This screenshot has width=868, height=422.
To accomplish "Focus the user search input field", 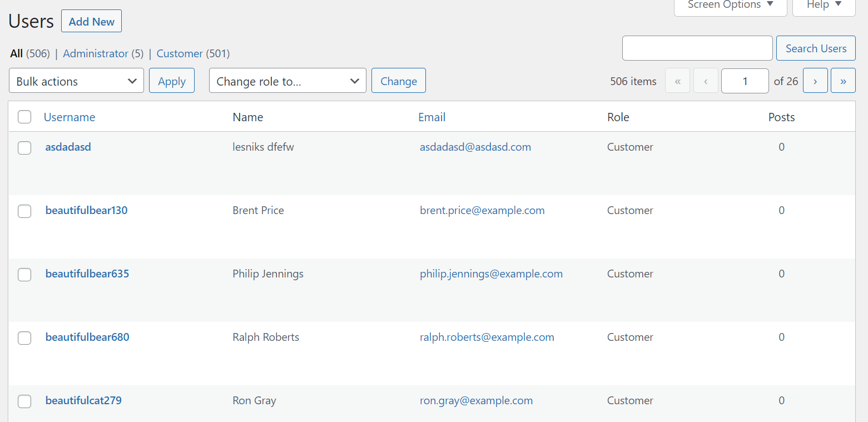I will tap(697, 48).
